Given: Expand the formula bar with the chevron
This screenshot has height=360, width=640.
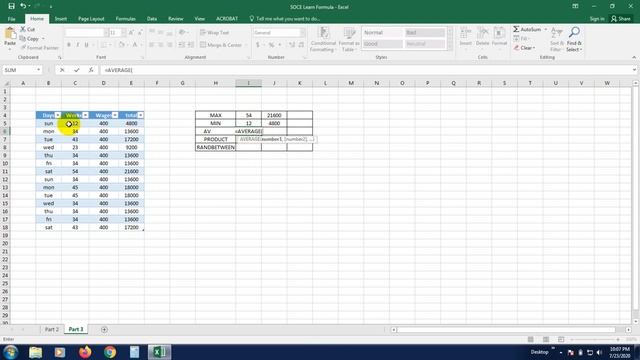Looking at the screenshot, I should [634, 70].
